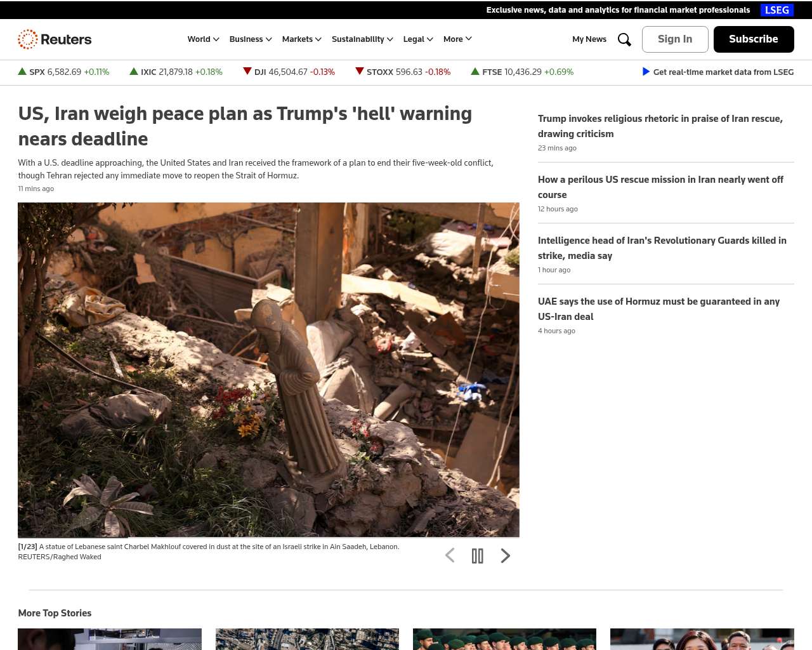
Task: Click the main statue rubble photo
Action: pos(268,369)
